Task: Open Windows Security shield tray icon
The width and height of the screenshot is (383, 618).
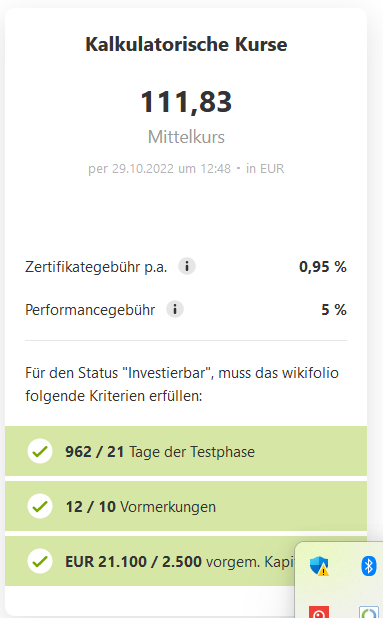Action: tap(319, 566)
